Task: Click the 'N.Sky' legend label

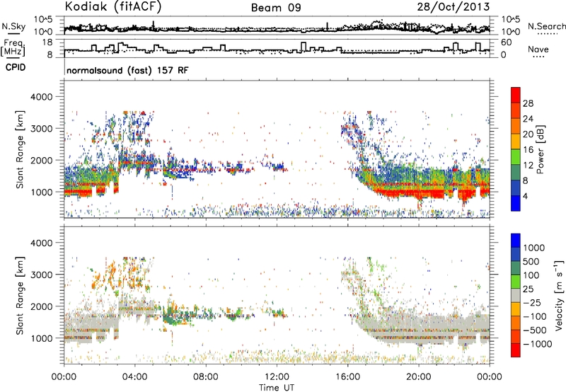Action: coord(13,26)
